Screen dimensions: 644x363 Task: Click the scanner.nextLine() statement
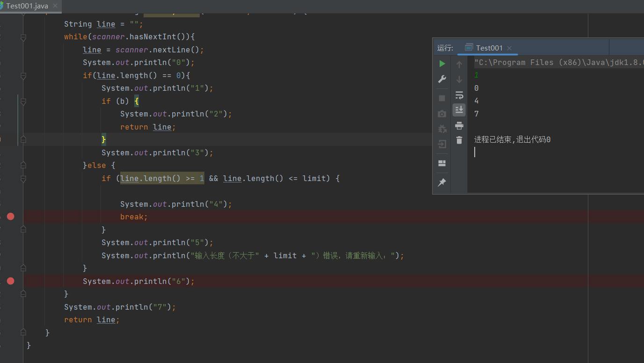point(143,50)
